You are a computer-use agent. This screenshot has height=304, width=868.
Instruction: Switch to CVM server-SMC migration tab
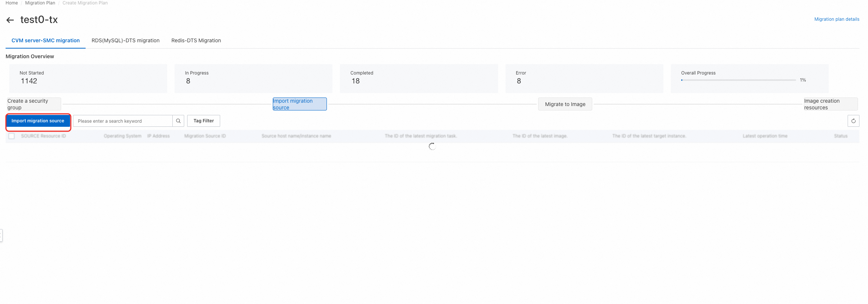[x=46, y=40]
